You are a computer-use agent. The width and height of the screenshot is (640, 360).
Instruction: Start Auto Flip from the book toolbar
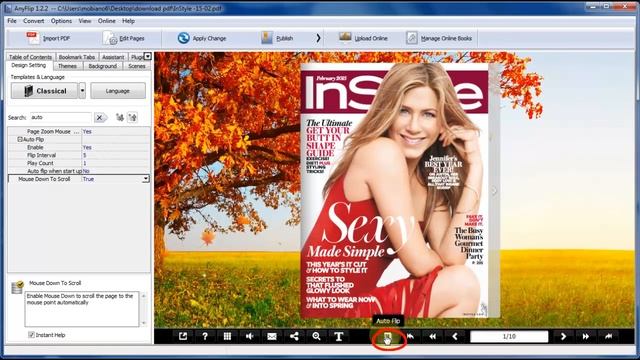tap(388, 337)
